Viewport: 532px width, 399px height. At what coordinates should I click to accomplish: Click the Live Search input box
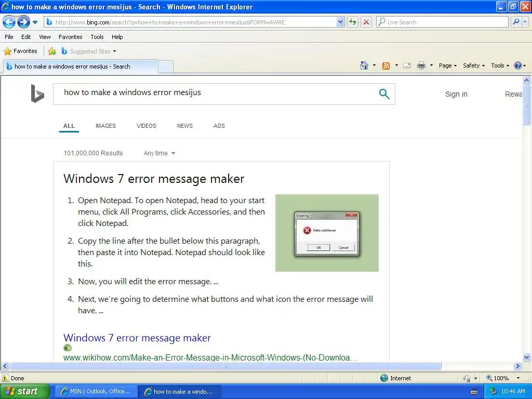click(x=443, y=22)
